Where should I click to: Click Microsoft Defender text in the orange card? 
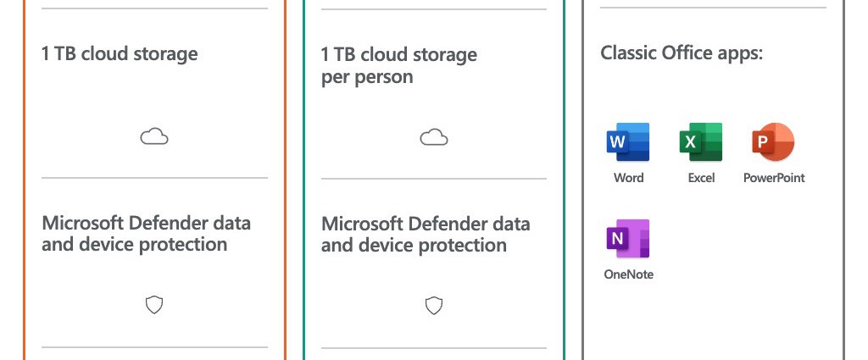pos(147,234)
